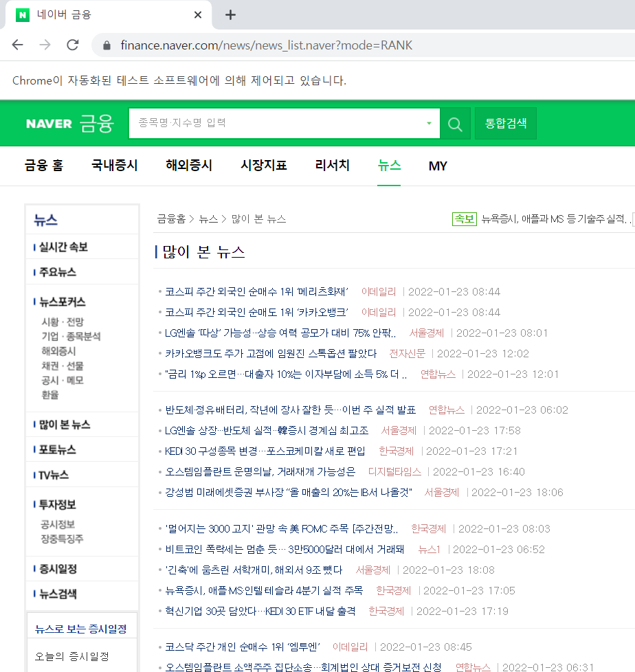
Task: Open a new tab with the plus icon
Action: pos(230,15)
